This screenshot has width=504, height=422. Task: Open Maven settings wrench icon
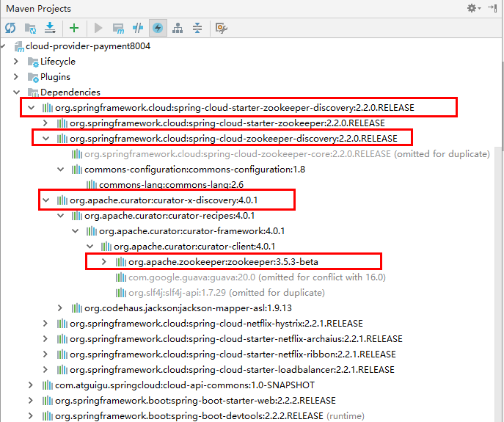221,28
